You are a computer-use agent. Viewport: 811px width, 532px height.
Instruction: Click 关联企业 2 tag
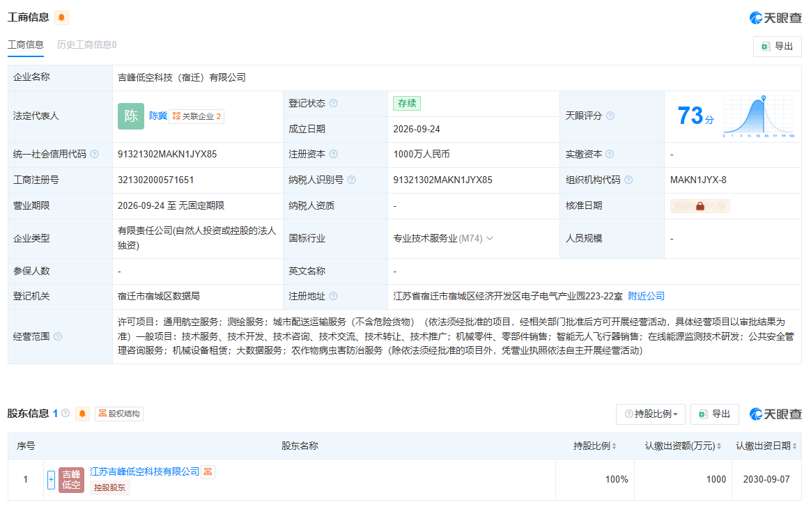tap(196, 116)
